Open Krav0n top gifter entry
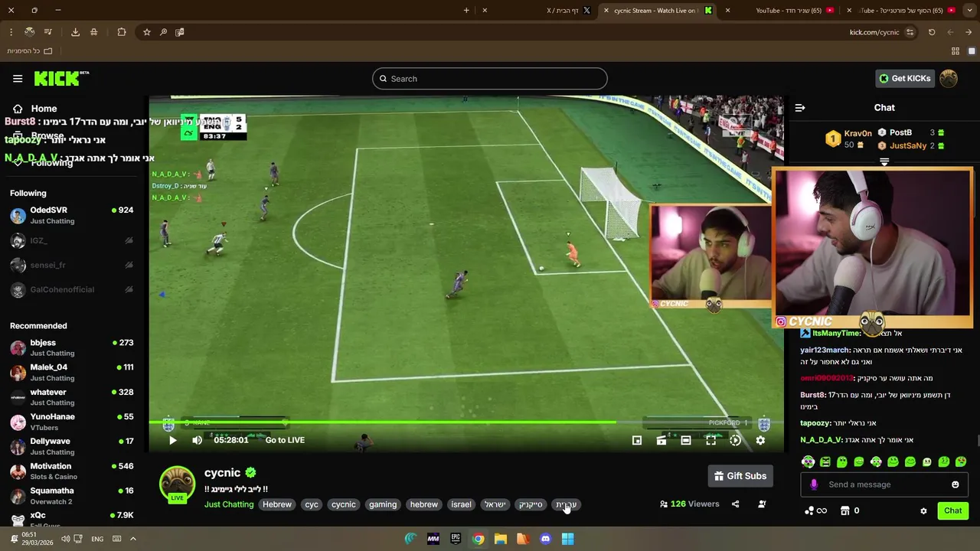This screenshot has width=980, height=551. pos(850,139)
